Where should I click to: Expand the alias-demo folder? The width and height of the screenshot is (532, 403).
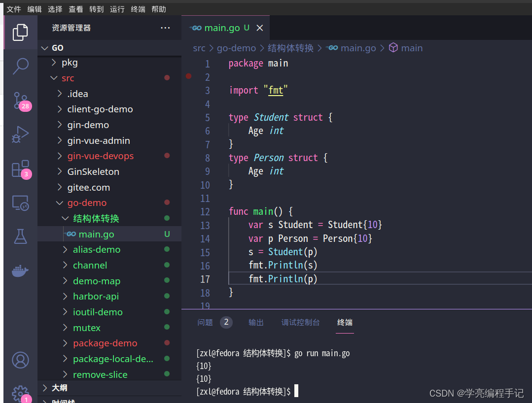(x=65, y=249)
